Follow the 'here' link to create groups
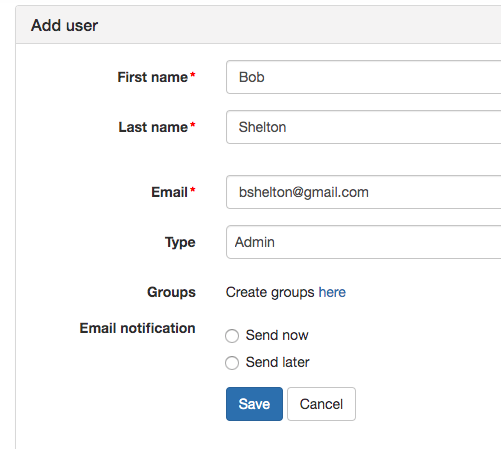The width and height of the screenshot is (501, 449). (332, 292)
